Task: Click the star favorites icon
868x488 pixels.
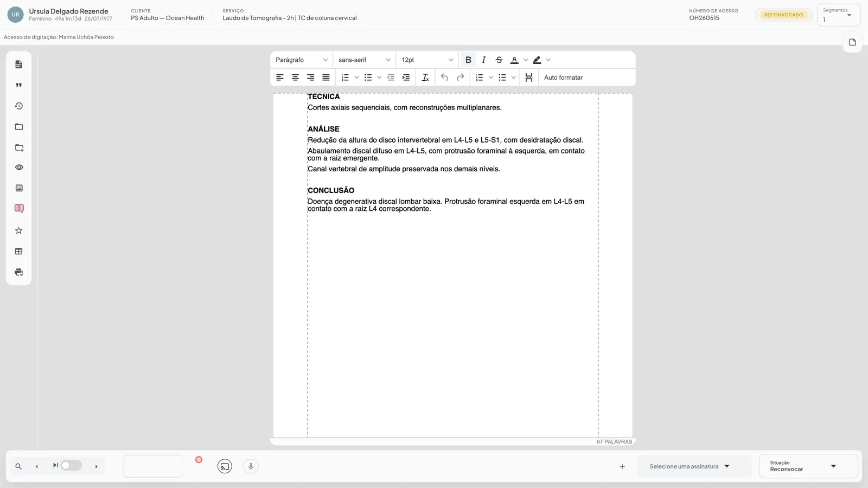Action: click(18, 230)
